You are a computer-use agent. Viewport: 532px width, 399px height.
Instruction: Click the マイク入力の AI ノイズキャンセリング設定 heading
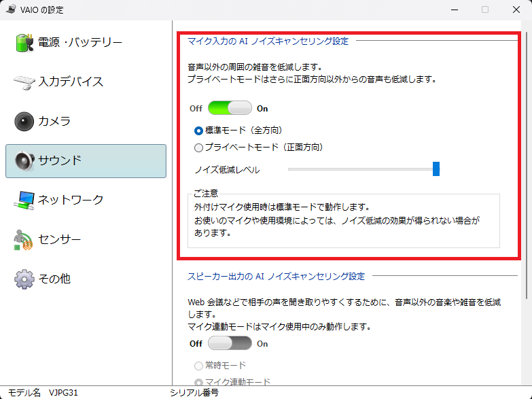pyautogui.click(x=268, y=41)
